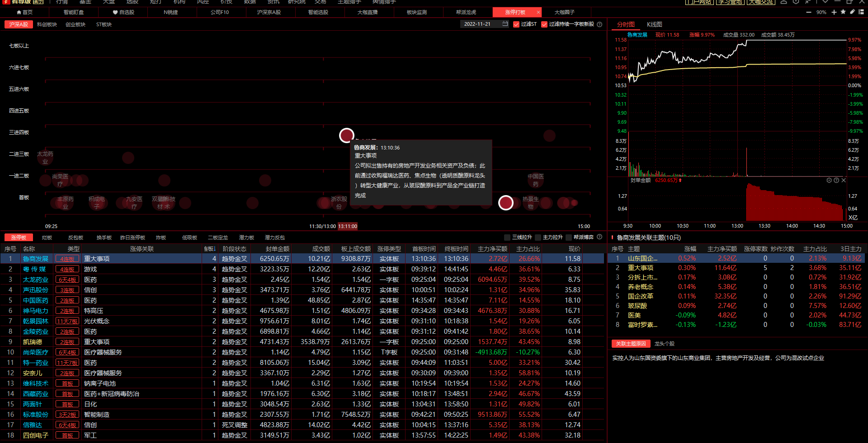Switch to the K线图 tab

pyautogui.click(x=654, y=24)
